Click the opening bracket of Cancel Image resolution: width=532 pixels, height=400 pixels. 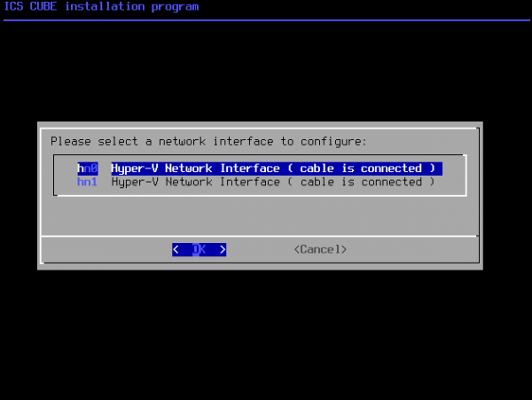click(x=296, y=250)
